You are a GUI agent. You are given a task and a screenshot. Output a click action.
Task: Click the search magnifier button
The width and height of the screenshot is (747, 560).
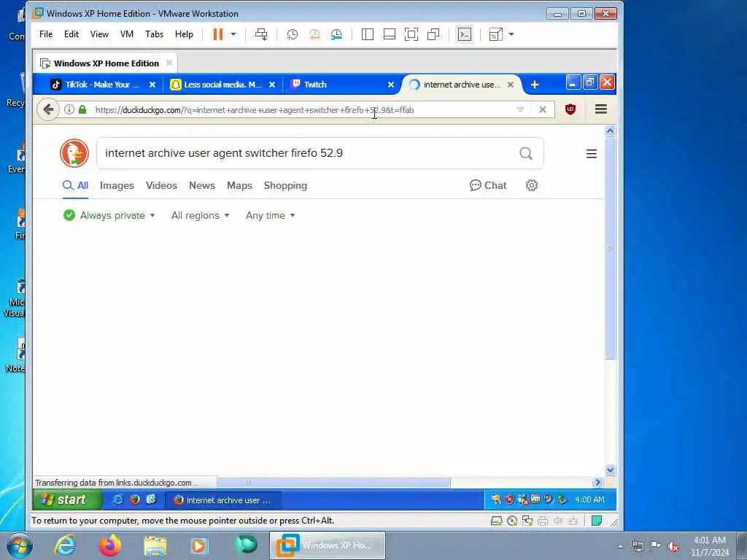tap(526, 153)
